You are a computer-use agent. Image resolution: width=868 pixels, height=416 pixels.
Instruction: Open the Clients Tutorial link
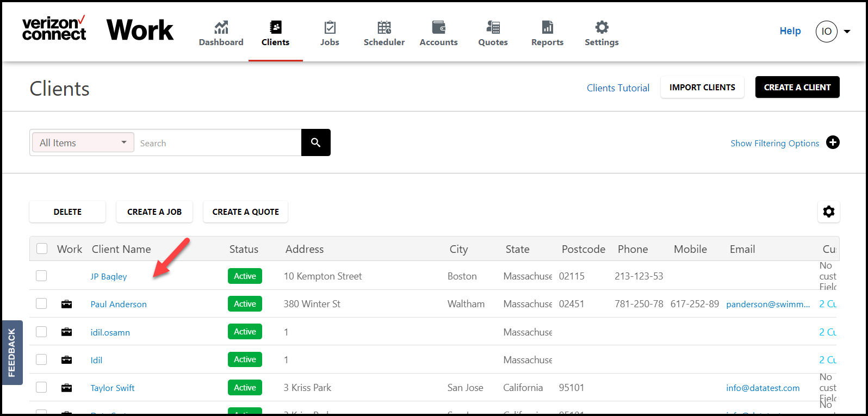click(618, 88)
